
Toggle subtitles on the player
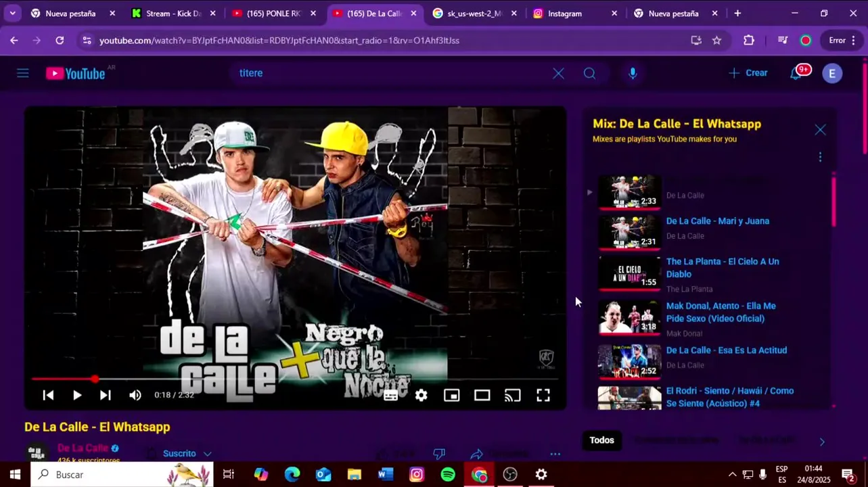[390, 395]
